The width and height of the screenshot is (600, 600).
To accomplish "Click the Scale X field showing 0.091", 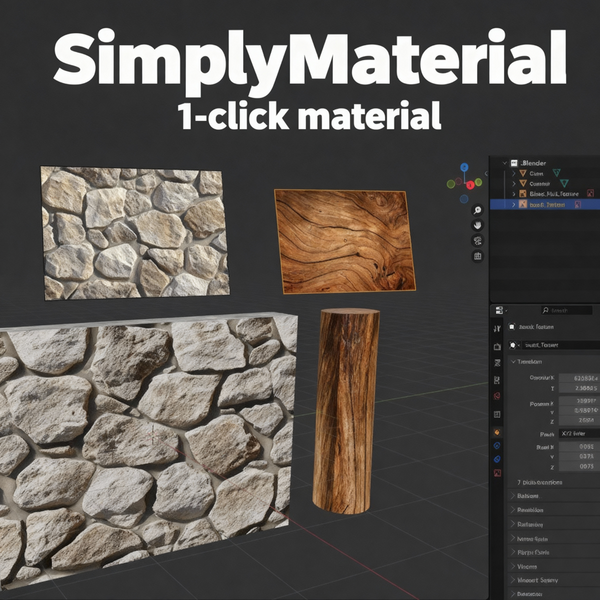I will pyautogui.click(x=579, y=447).
